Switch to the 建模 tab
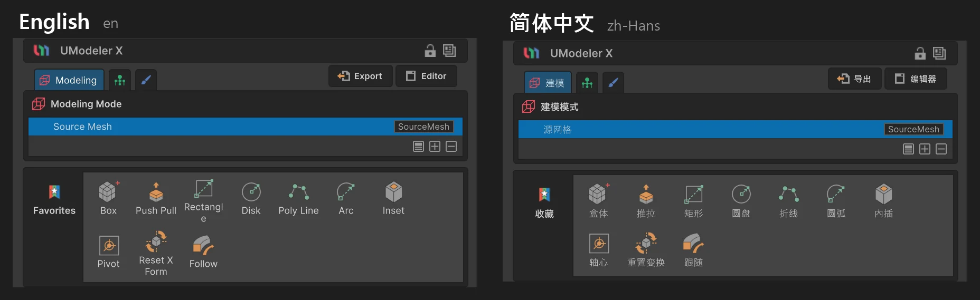 tap(548, 83)
